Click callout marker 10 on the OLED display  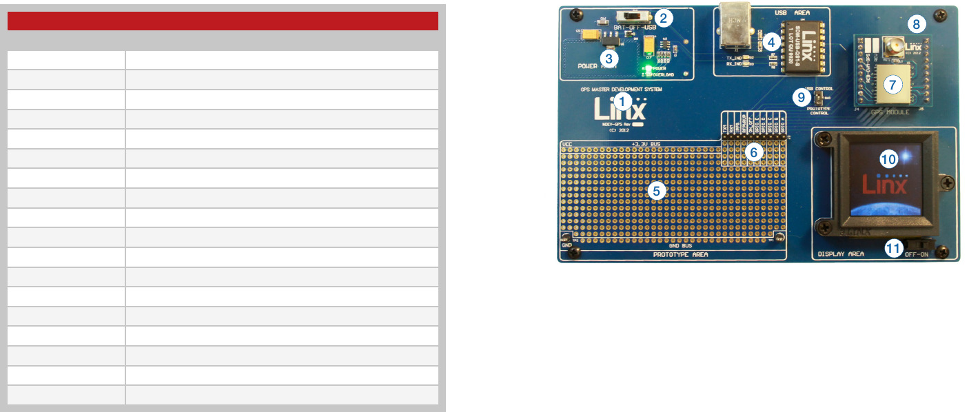click(x=890, y=158)
